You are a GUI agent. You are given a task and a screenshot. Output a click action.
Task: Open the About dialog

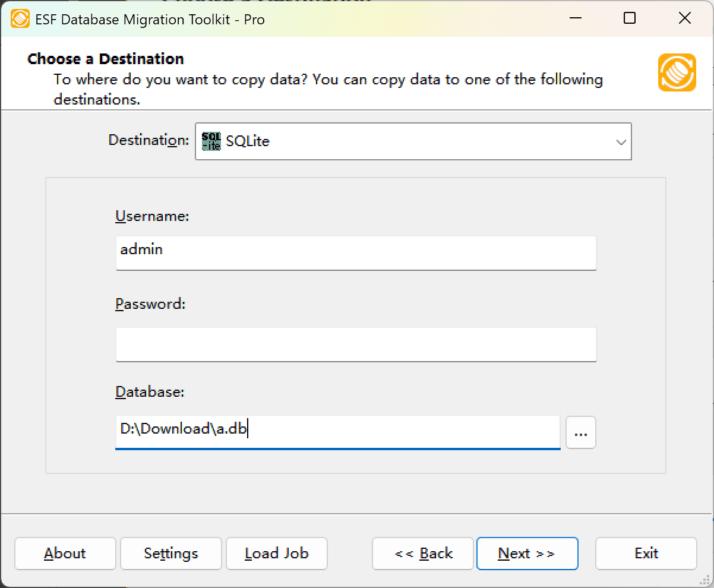pos(65,553)
